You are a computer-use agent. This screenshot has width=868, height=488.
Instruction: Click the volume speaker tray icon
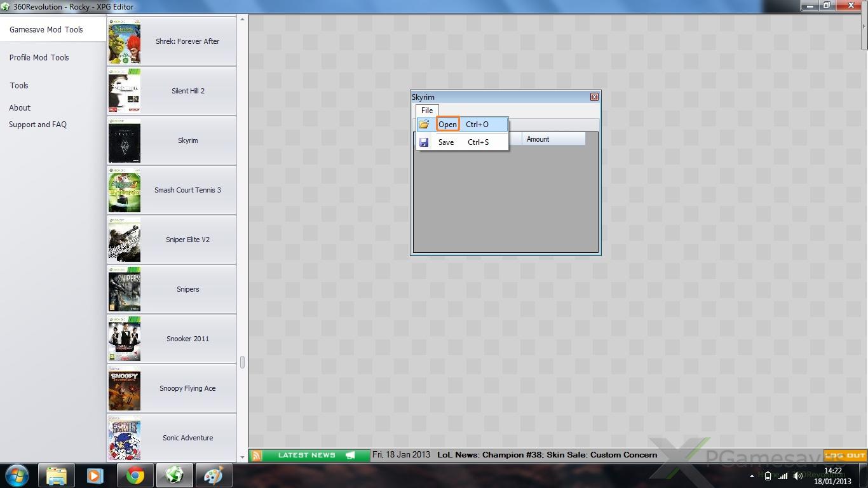pos(797,476)
